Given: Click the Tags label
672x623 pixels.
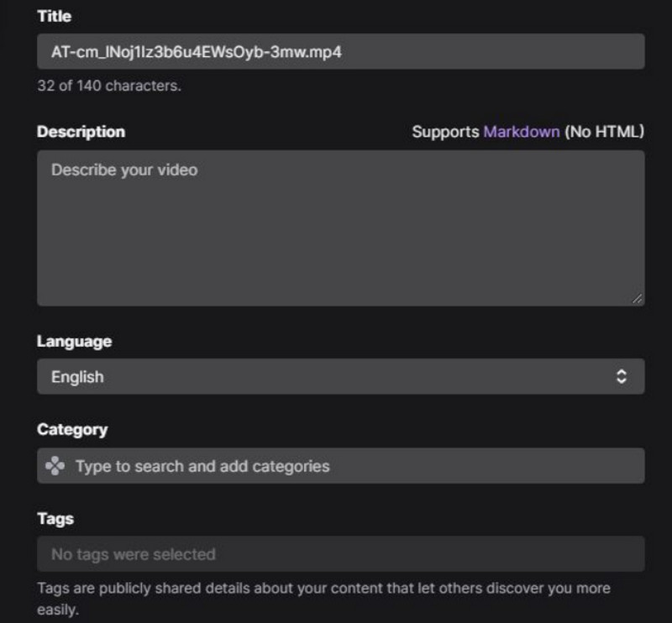Looking at the screenshot, I should pos(55,519).
